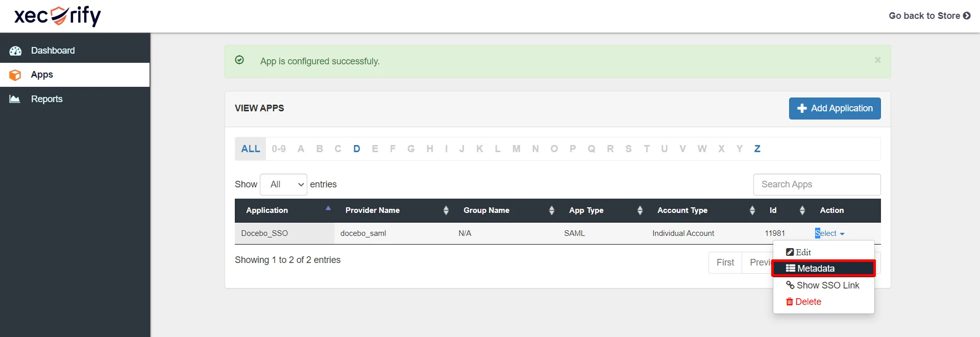Open sort options on Account Type column
Image resolution: width=980 pixels, height=337 pixels.
coord(752,210)
